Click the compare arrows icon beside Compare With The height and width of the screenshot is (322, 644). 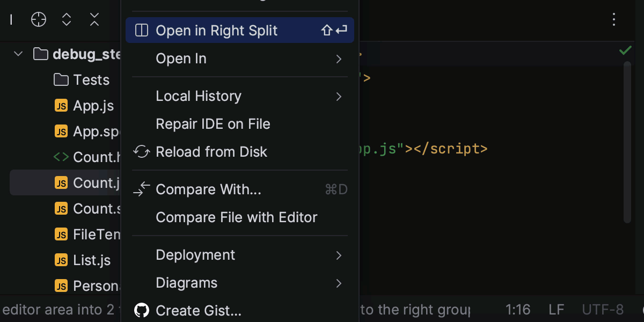point(141,189)
